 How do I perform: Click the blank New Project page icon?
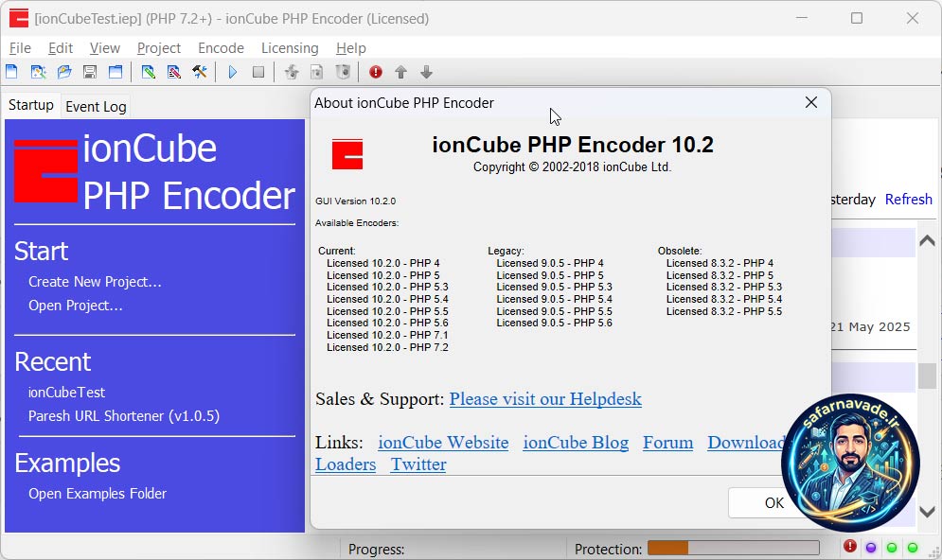[11, 72]
